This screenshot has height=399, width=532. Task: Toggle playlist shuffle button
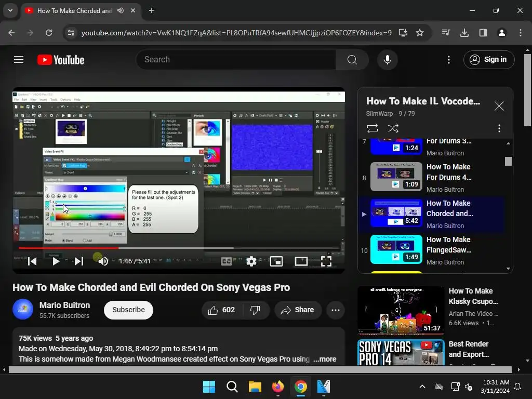(393, 128)
